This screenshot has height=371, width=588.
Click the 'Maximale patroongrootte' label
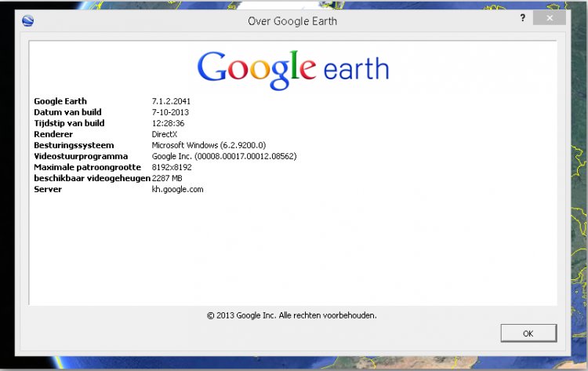[x=87, y=167]
